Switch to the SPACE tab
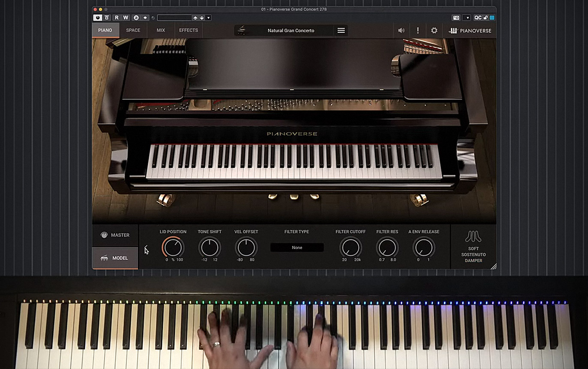The height and width of the screenshot is (369, 588). point(133,30)
